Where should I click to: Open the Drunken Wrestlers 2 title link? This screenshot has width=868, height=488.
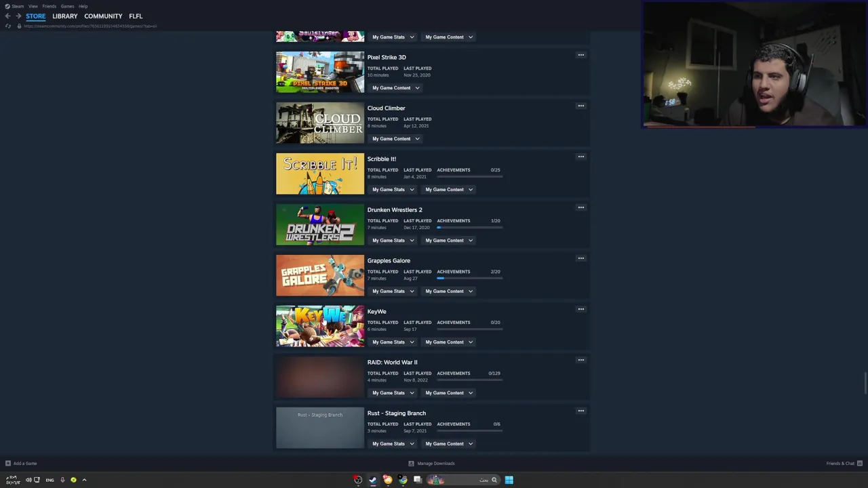pos(395,210)
